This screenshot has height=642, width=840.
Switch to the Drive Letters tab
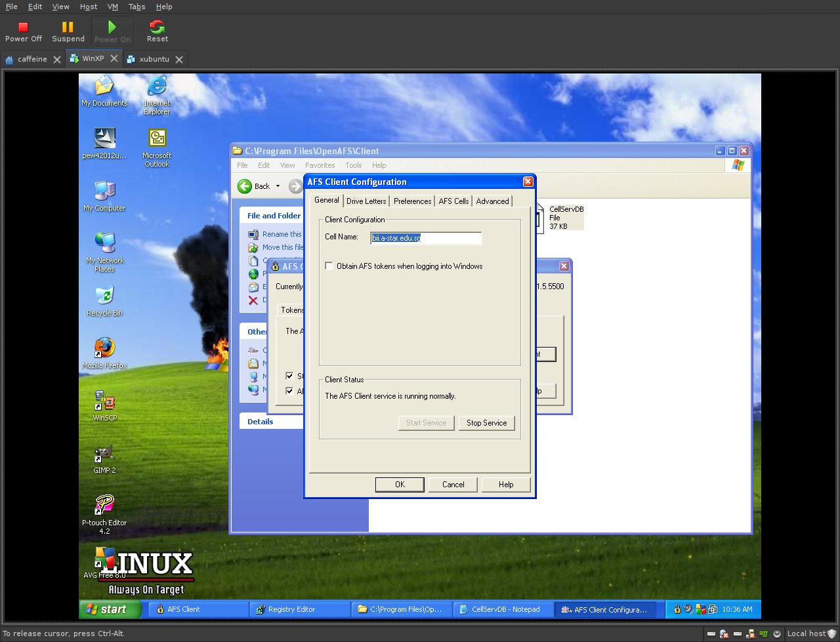pyautogui.click(x=366, y=201)
